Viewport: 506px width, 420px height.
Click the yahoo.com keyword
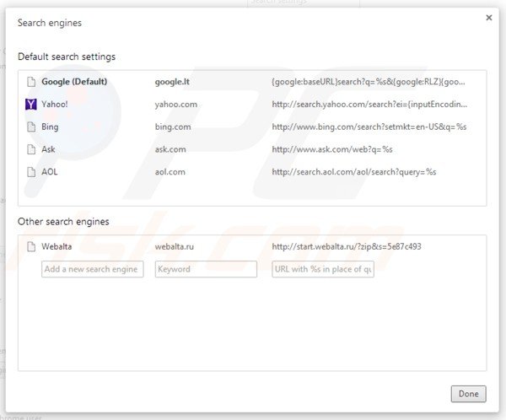click(176, 105)
